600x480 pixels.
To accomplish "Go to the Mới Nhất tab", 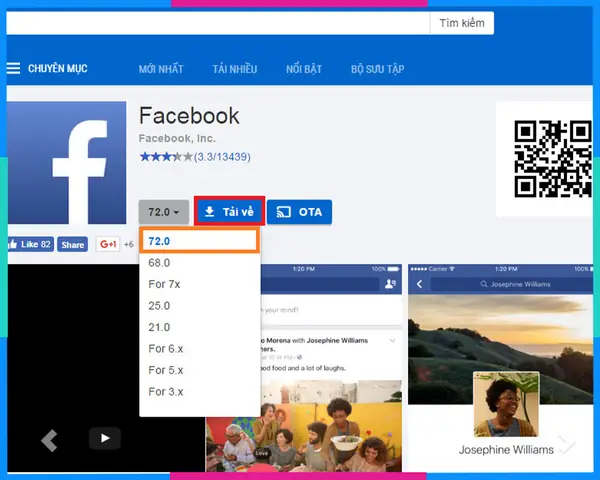I will point(161,69).
